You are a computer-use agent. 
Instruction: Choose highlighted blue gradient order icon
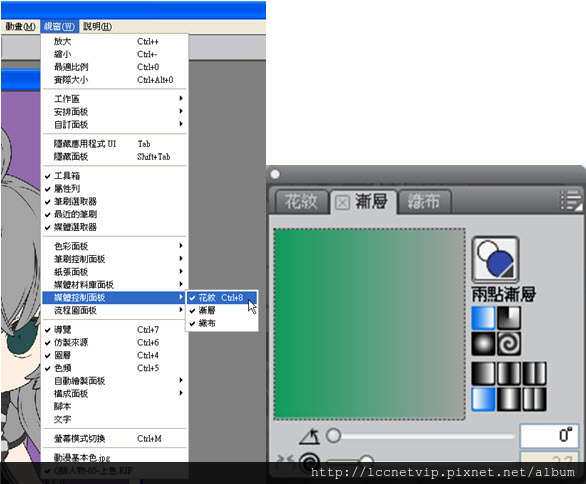[483, 399]
